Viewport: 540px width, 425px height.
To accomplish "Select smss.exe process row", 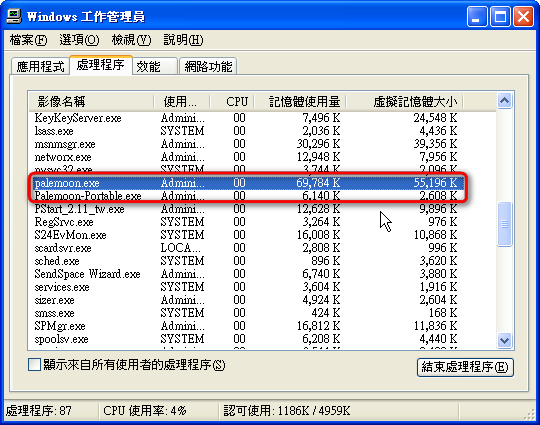I will [246, 313].
